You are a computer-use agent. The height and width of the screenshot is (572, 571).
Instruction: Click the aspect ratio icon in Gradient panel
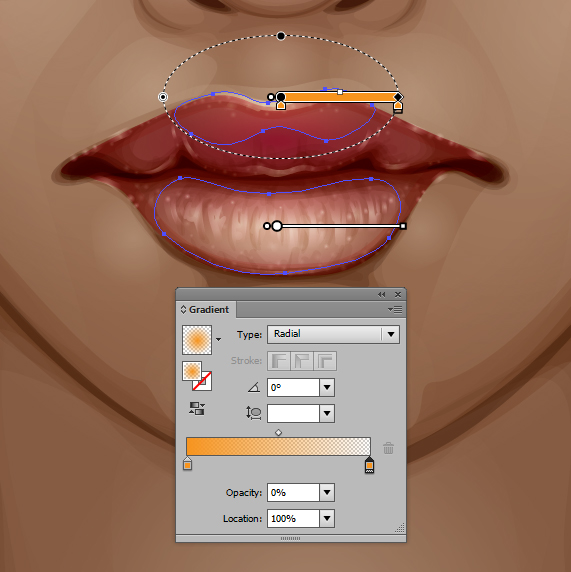coord(254,413)
